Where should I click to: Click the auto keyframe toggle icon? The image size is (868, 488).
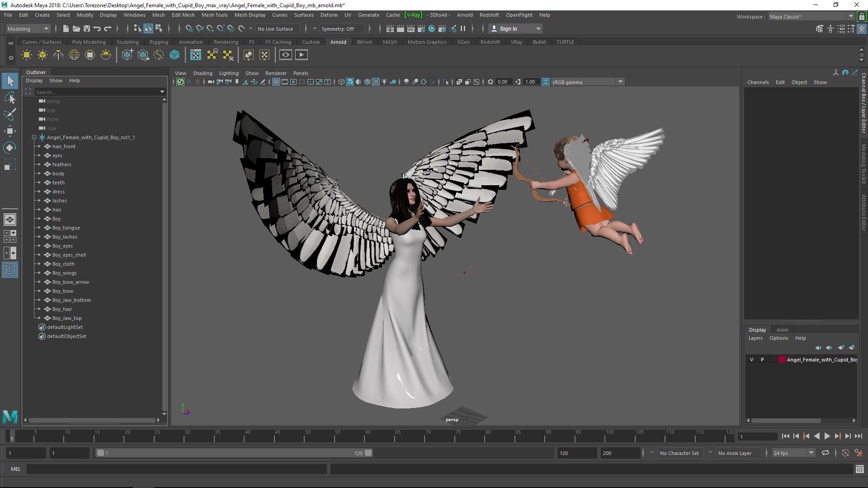(x=845, y=453)
